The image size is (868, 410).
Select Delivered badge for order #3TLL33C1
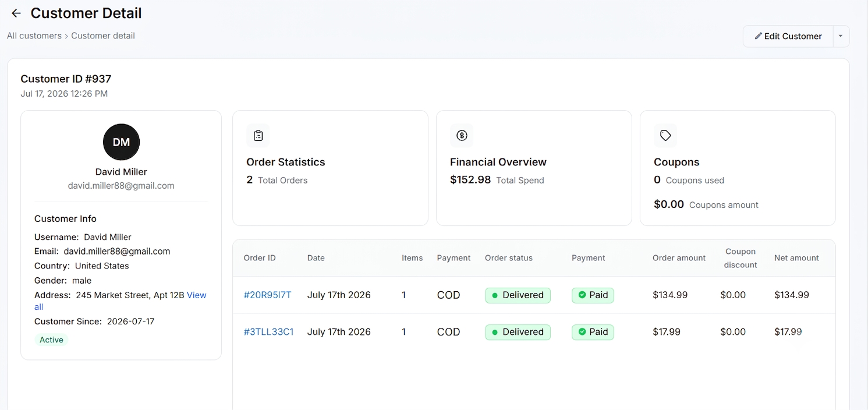(x=518, y=332)
